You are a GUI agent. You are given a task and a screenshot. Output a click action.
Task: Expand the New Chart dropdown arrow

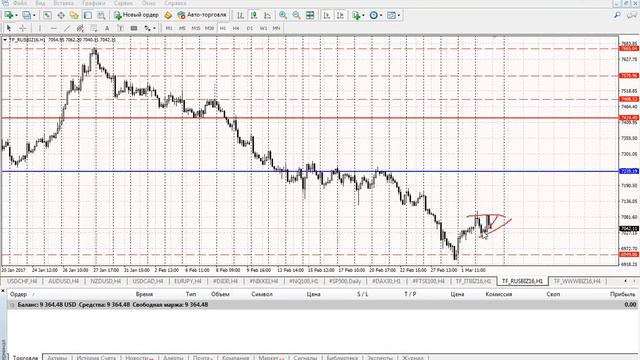[16, 16]
